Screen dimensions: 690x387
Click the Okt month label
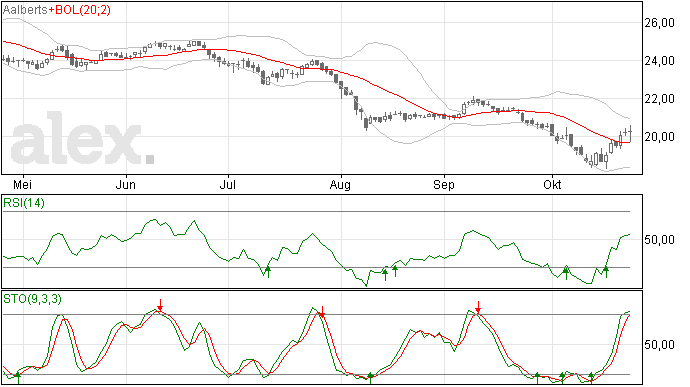click(x=552, y=184)
